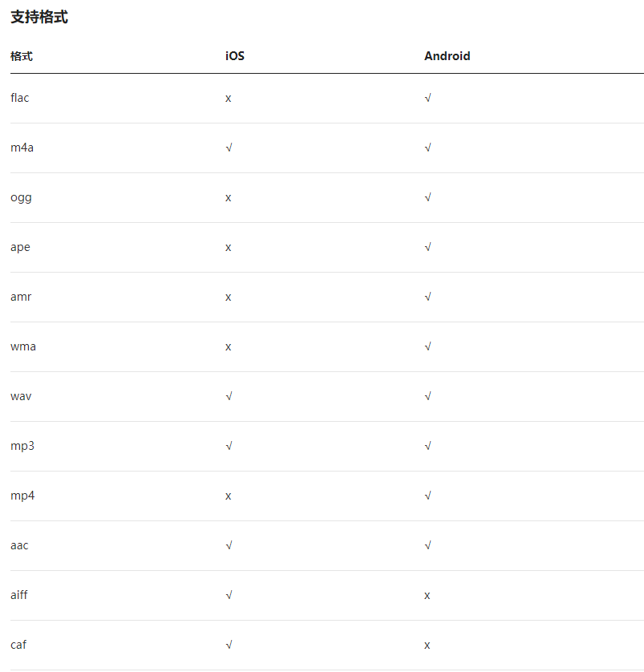Click the iOS column header

click(235, 56)
